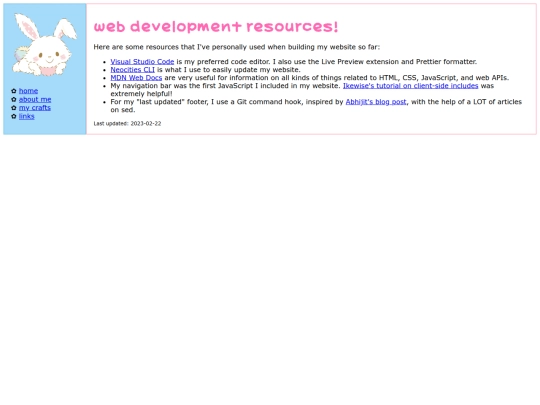Follow the Neocities CLI link

pos(132,70)
